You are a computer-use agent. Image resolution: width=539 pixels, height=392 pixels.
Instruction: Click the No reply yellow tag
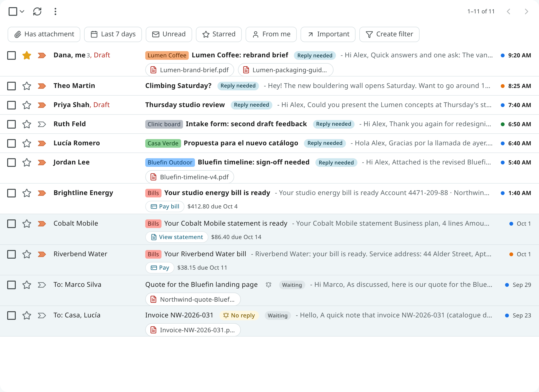click(239, 315)
